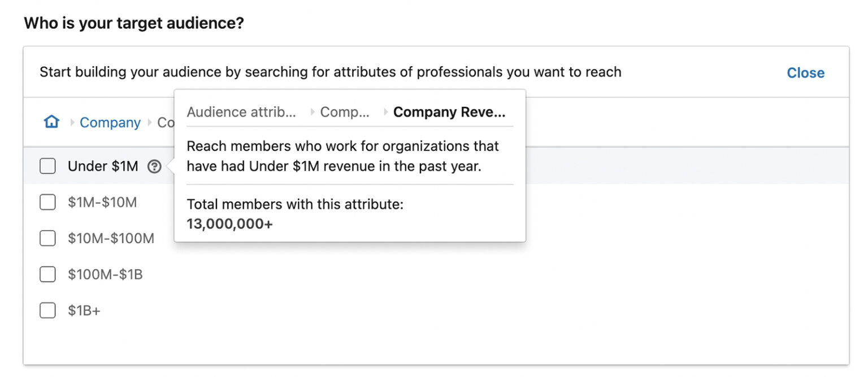
Task: Enable the $10M-$100M checkbox
Action: 47,238
